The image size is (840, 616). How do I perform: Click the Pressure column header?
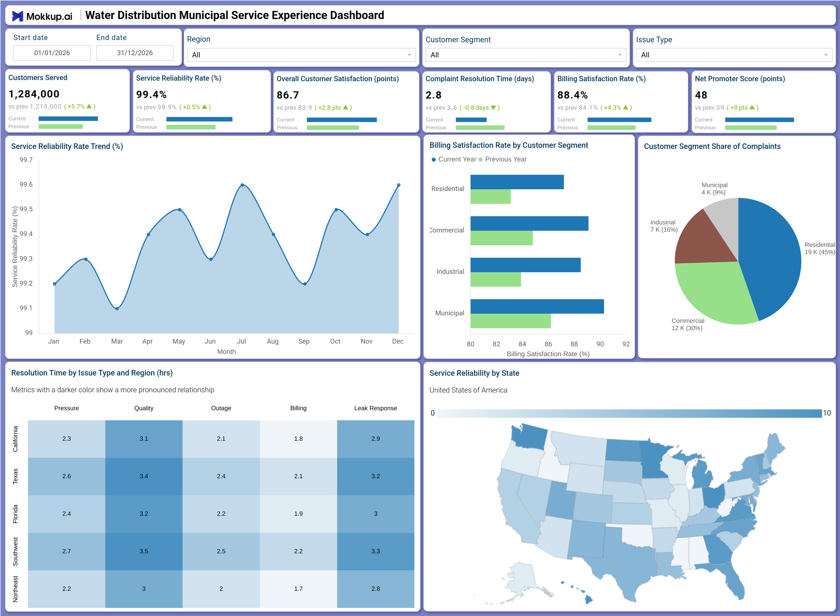click(x=66, y=408)
